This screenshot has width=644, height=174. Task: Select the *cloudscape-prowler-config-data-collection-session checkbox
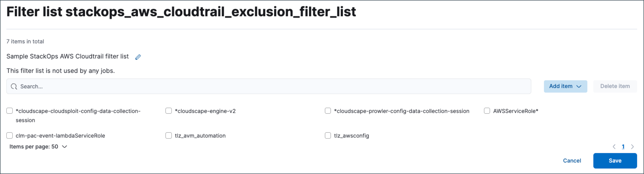pos(328,111)
